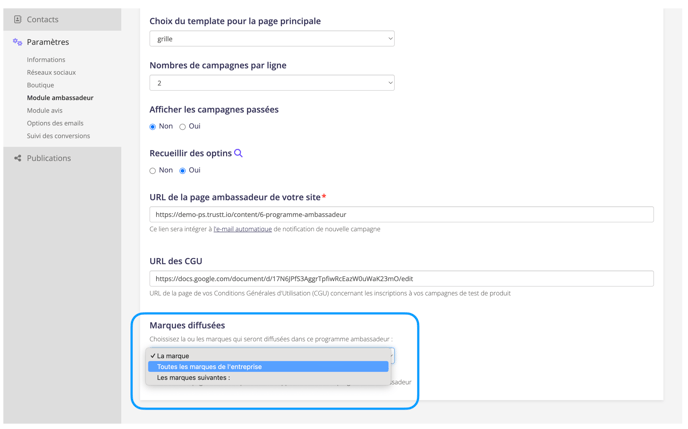Click the Paramètres gears icon
The height and width of the screenshot is (429, 688).
(18, 42)
